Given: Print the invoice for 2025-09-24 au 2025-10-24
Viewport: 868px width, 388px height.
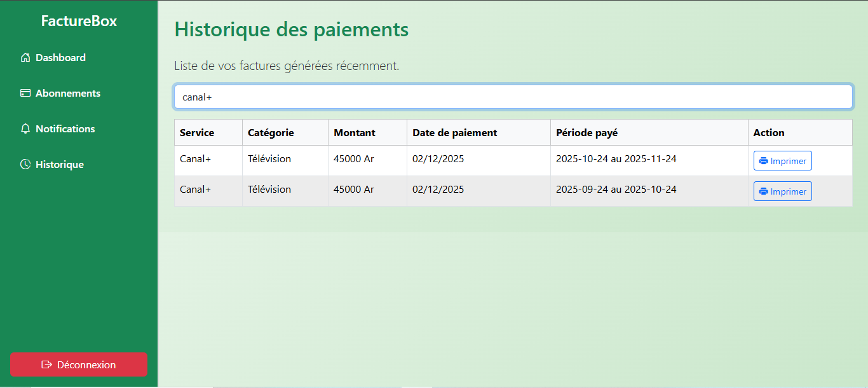Looking at the screenshot, I should (783, 191).
